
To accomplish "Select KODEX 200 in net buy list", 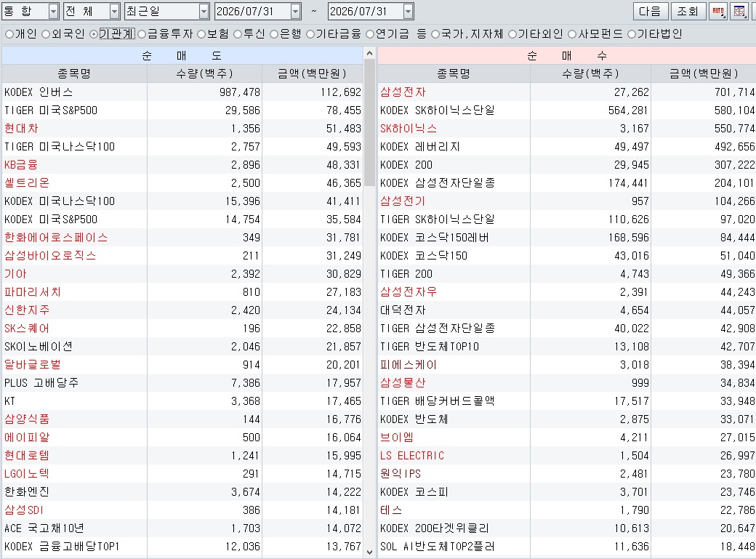I will click(x=567, y=165).
